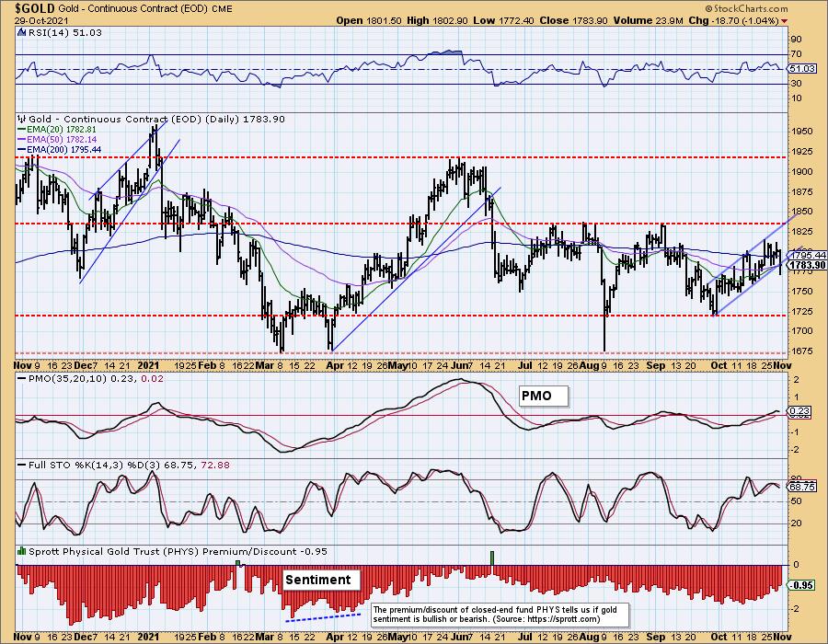828x644 pixels.
Task: Click the EMA(50) 1782.14 legend text
Action: pos(62,139)
